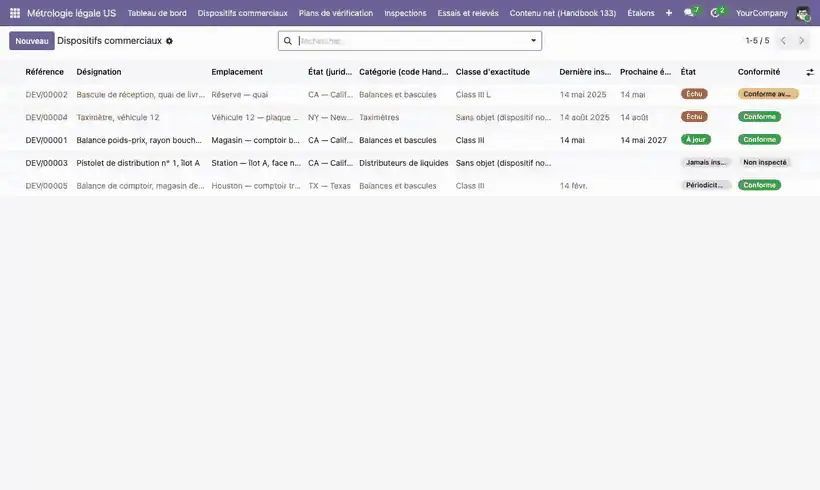
Task: Click the 'Class III L' cell
Action: point(473,95)
